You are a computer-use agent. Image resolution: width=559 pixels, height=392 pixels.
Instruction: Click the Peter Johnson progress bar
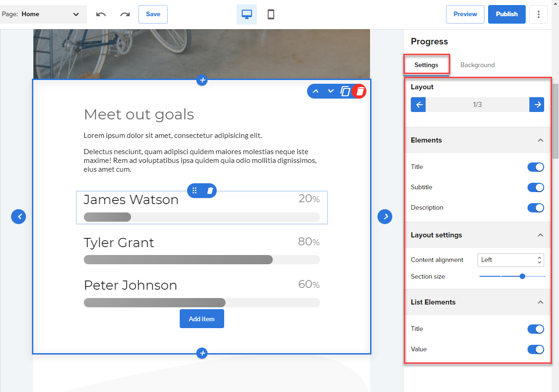[x=201, y=303]
